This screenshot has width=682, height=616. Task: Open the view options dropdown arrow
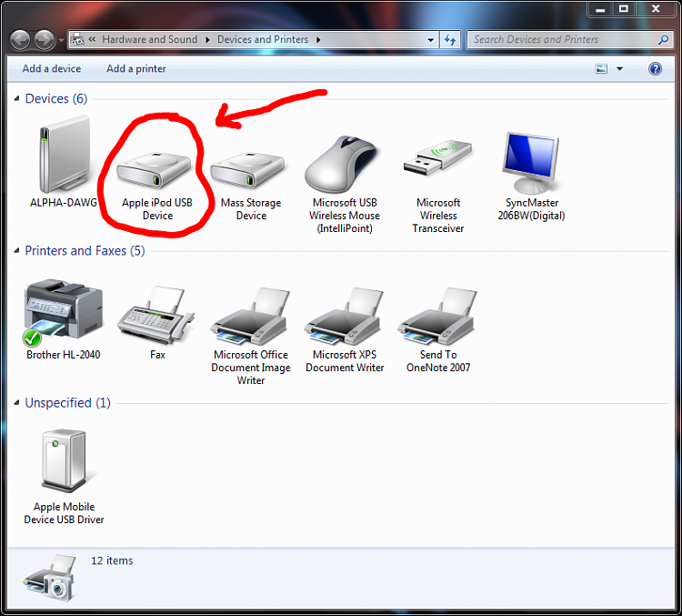click(620, 69)
